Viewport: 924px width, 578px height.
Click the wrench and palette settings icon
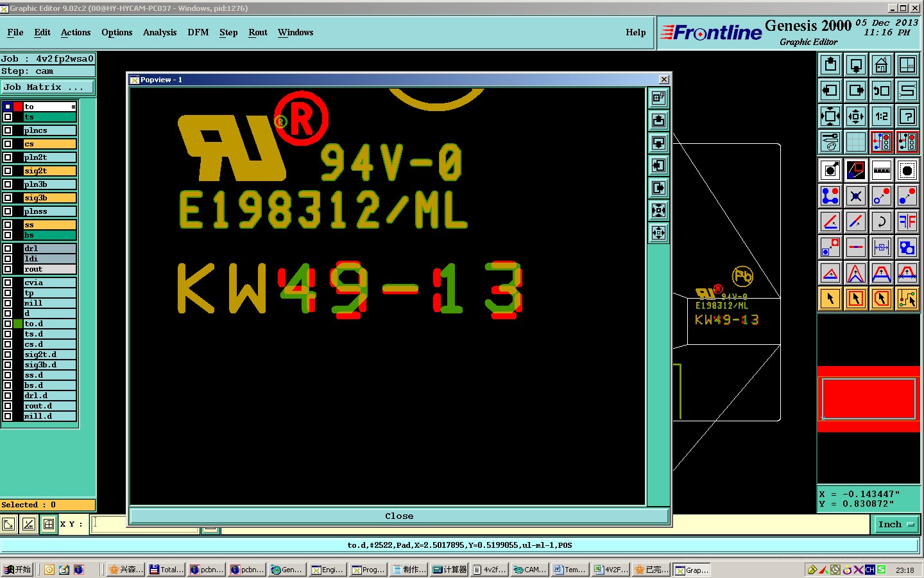point(830,142)
